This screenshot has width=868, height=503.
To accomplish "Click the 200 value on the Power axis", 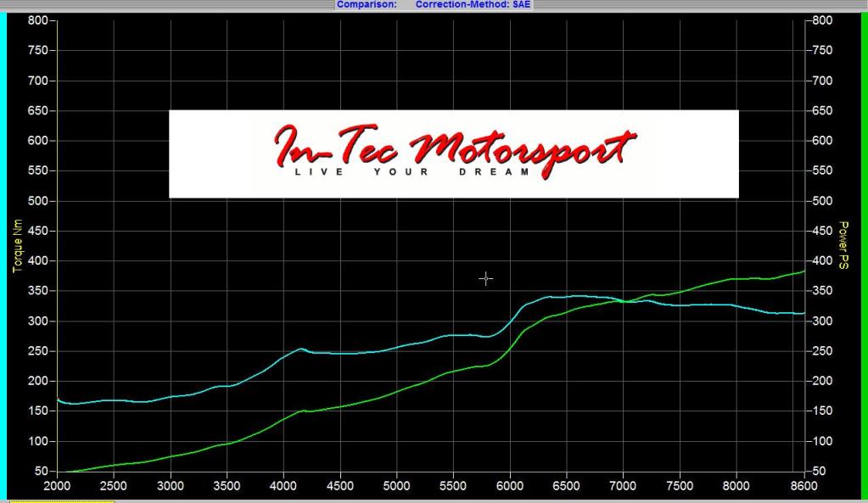I will click(x=823, y=381).
